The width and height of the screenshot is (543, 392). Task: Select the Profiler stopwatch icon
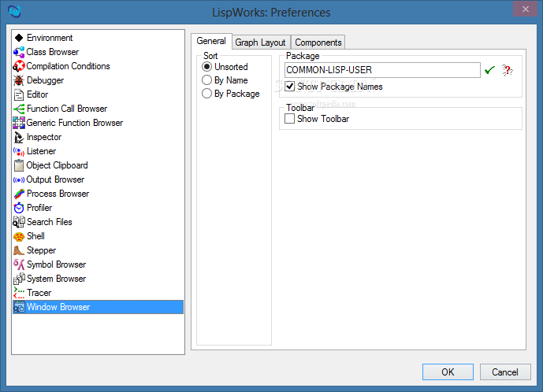(x=19, y=208)
